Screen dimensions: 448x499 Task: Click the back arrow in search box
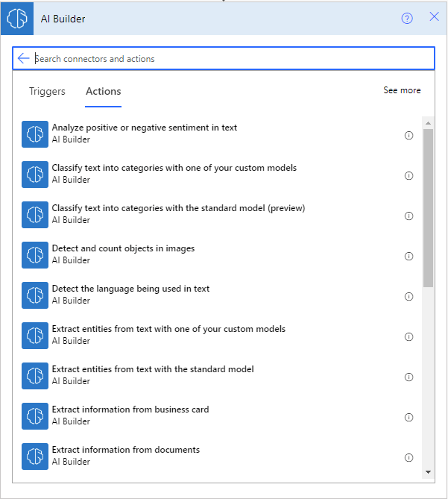click(23, 58)
